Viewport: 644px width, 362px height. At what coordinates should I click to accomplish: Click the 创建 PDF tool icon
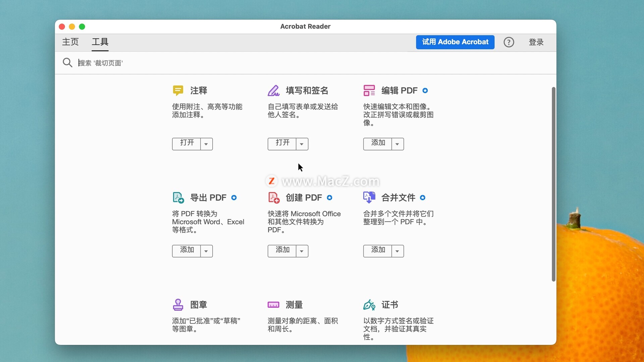(274, 197)
